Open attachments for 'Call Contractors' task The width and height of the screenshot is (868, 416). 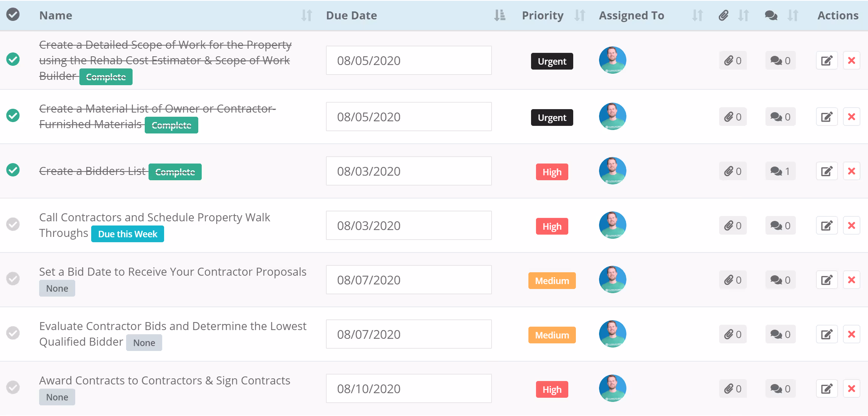pyautogui.click(x=733, y=225)
